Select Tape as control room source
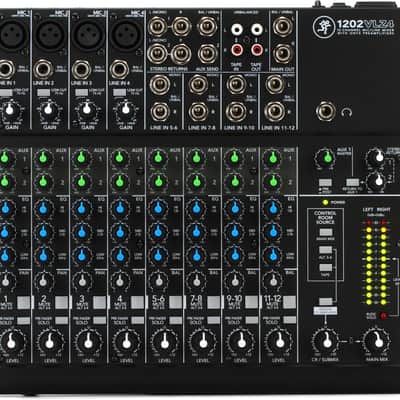Image resolution: width=400 pixels, height=400 pixels. point(326,268)
